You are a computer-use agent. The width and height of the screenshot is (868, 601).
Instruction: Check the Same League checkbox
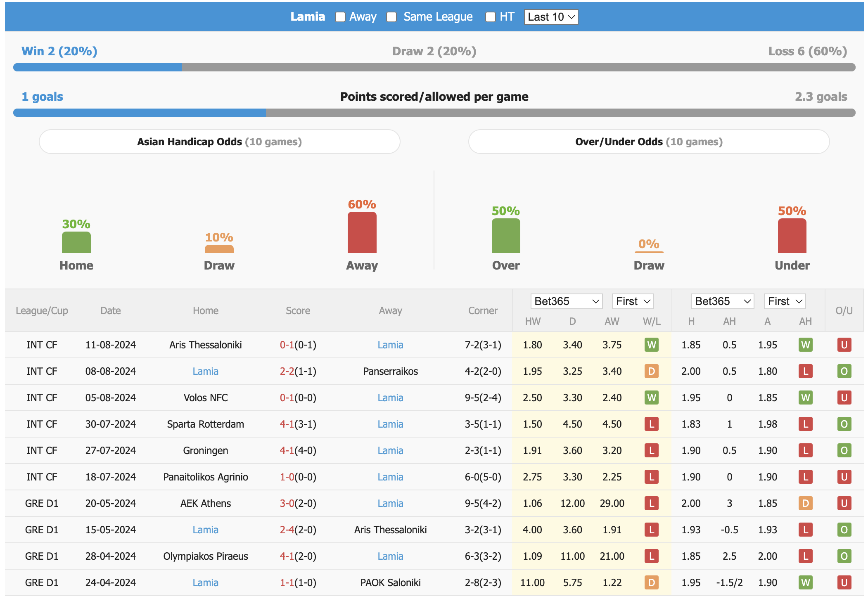pyautogui.click(x=391, y=17)
